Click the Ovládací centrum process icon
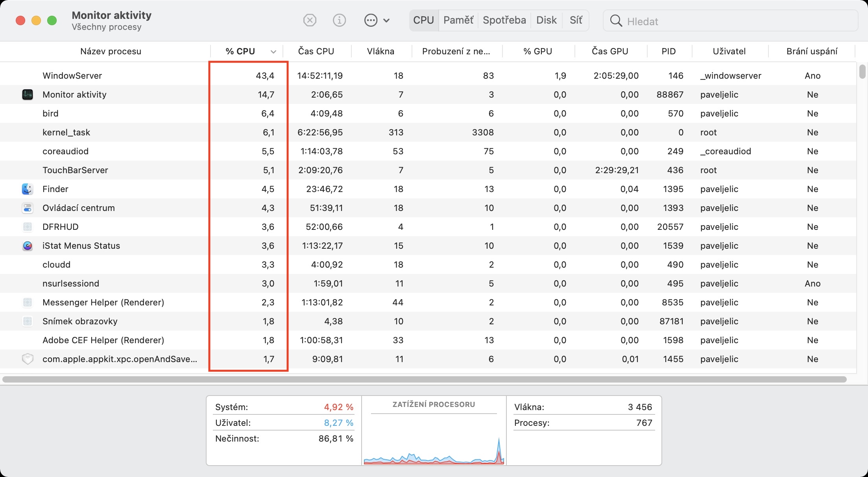Viewport: 868px width, 477px height. [28, 208]
